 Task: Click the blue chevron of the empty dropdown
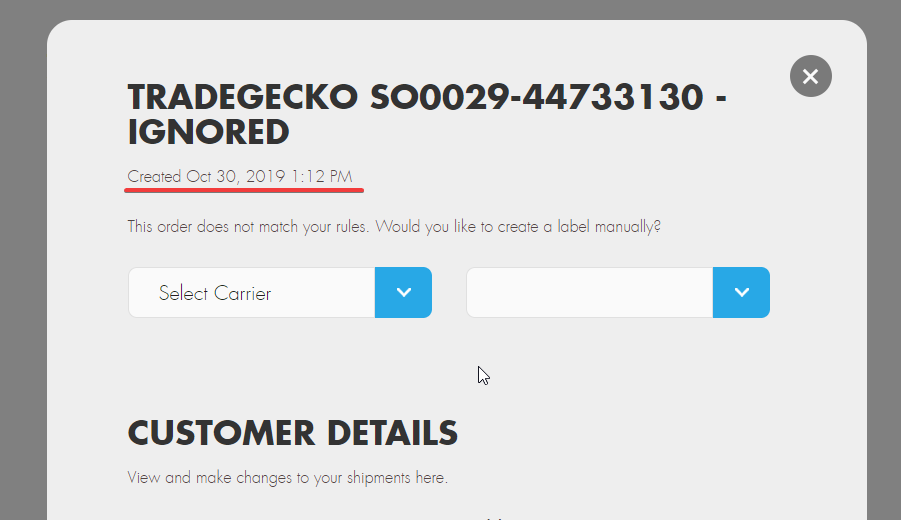point(741,292)
